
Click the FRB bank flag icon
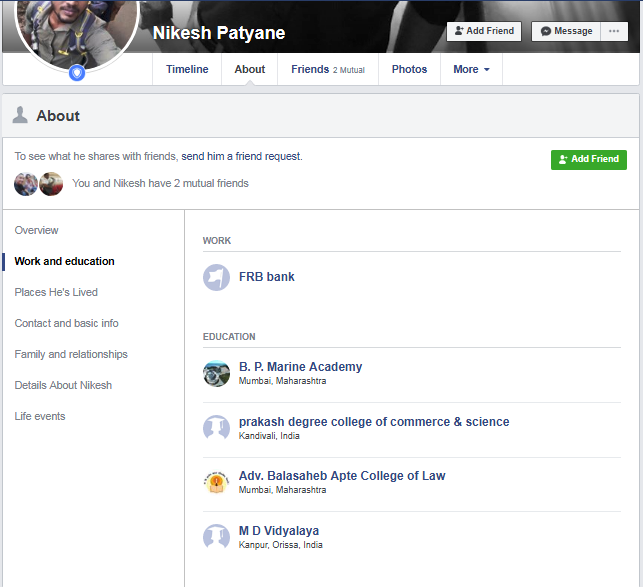pyautogui.click(x=216, y=277)
